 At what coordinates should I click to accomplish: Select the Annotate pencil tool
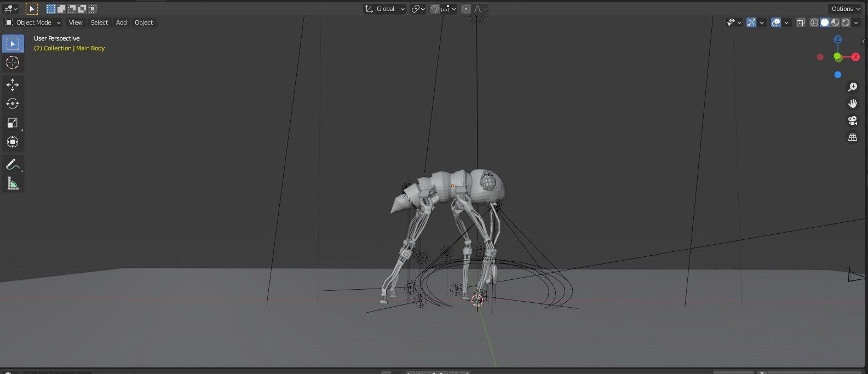click(13, 164)
